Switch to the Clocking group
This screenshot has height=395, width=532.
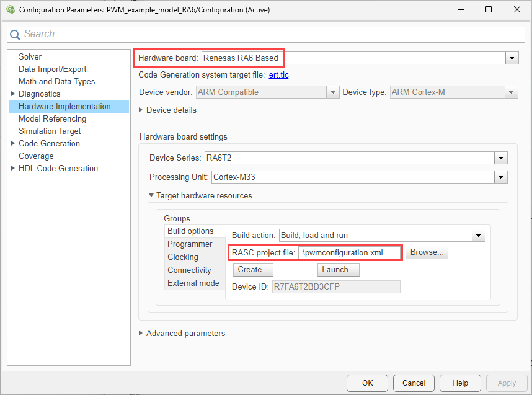point(183,257)
